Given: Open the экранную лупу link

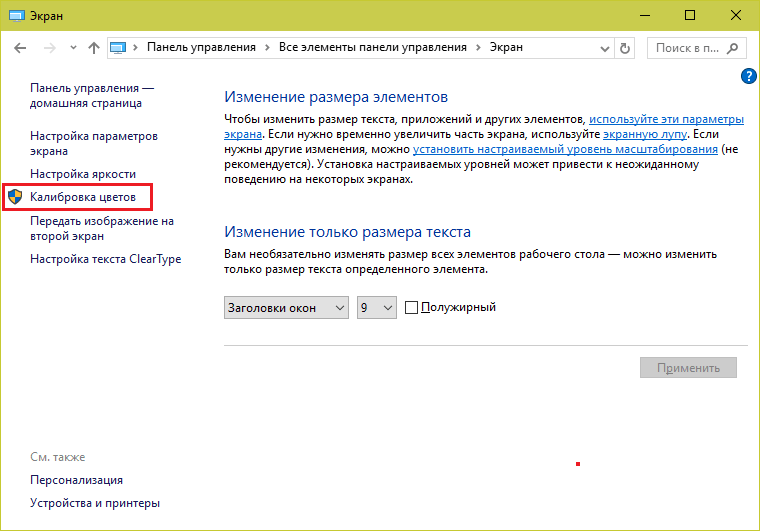Looking at the screenshot, I should 646,133.
